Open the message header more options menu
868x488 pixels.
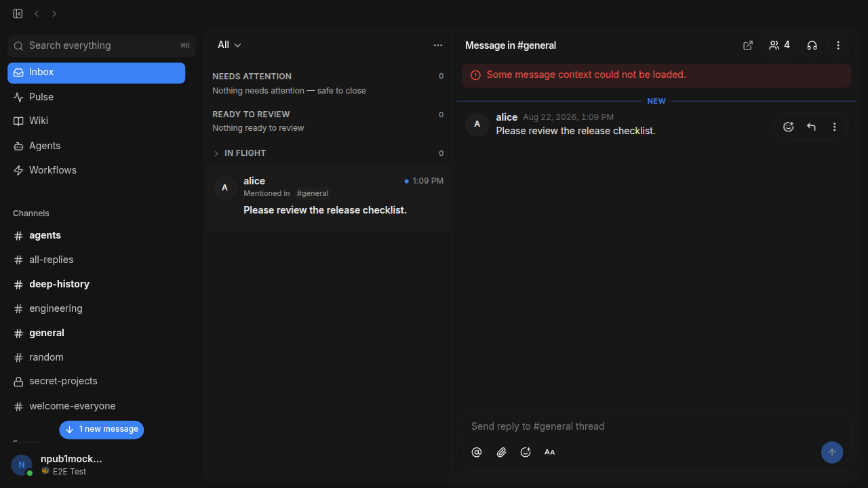838,45
